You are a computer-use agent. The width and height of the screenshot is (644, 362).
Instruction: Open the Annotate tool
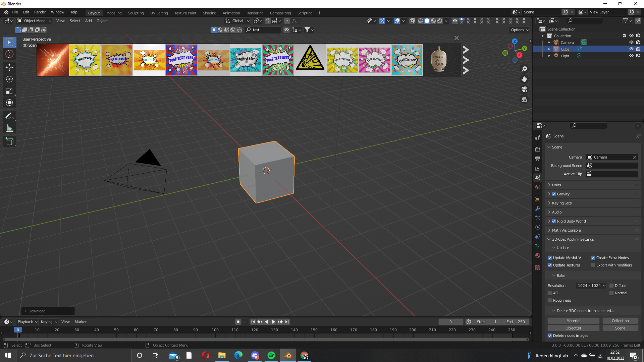coord(9,116)
